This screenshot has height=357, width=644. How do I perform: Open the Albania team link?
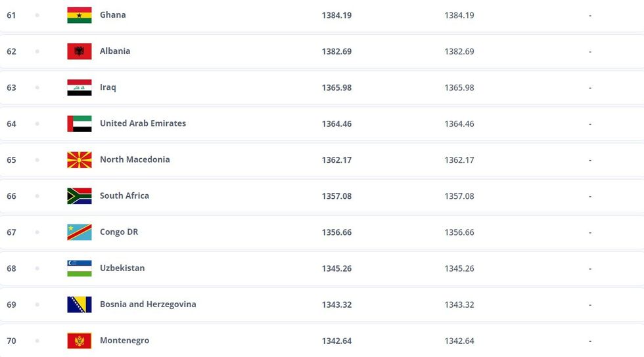click(115, 51)
